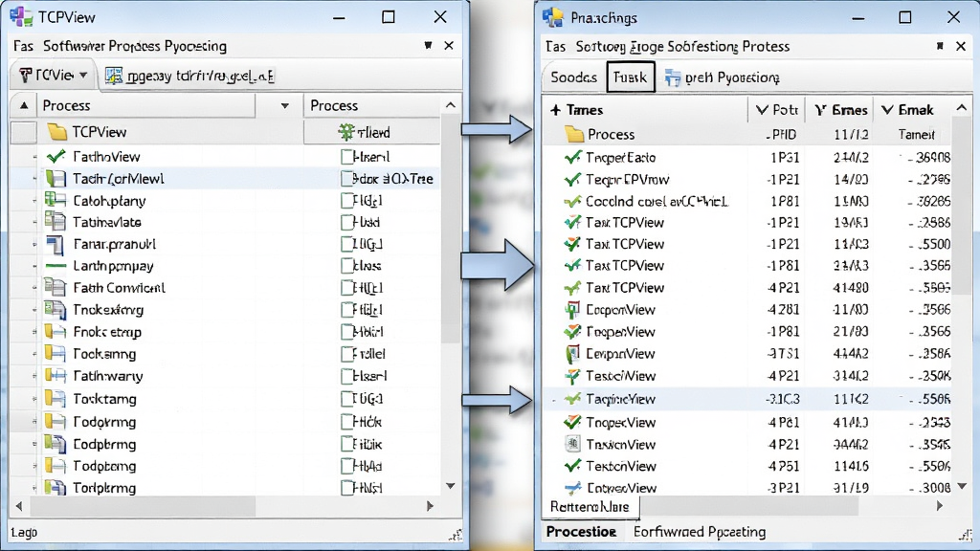
Task: Click scroll down arrow in left list
Action: 450,486
